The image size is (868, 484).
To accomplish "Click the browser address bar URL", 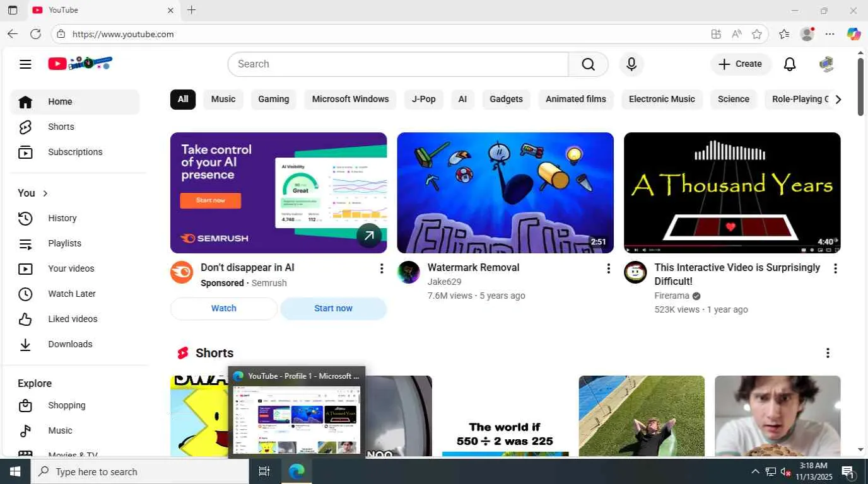I will pos(123,34).
